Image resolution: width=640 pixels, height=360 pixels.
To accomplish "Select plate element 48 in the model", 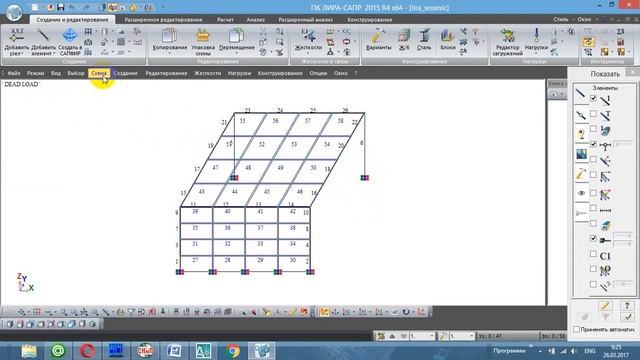I will [248, 167].
